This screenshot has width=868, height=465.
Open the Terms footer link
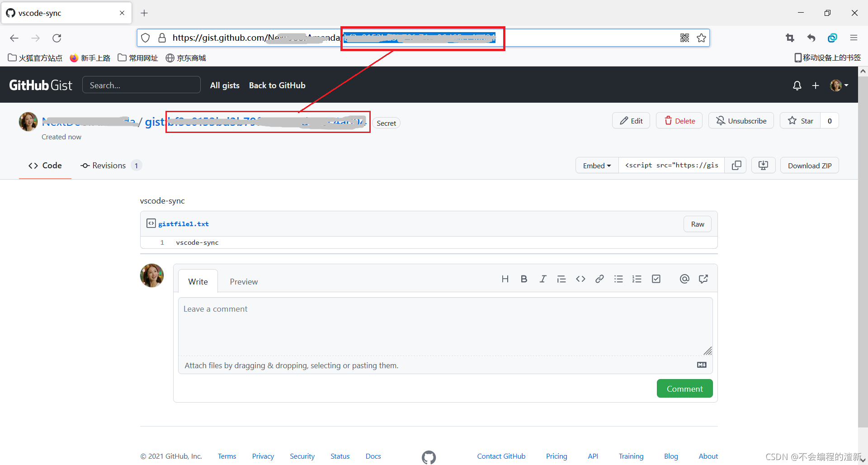tap(227, 456)
